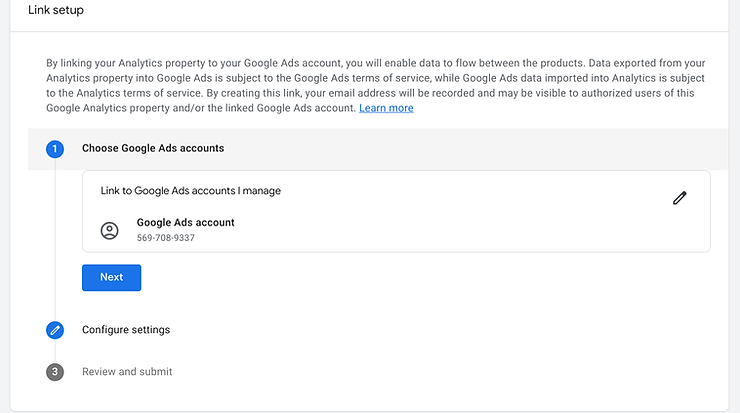Expand the Configure settings step

click(126, 330)
